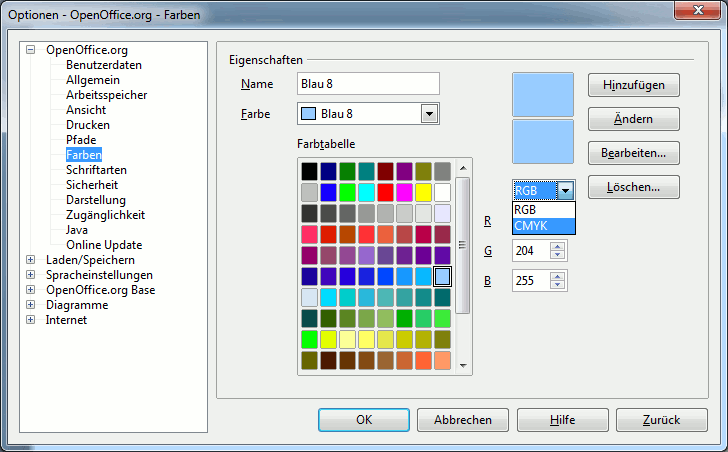This screenshot has height=452, width=728.
Task: Click the Abbrechen button
Action: (x=463, y=420)
